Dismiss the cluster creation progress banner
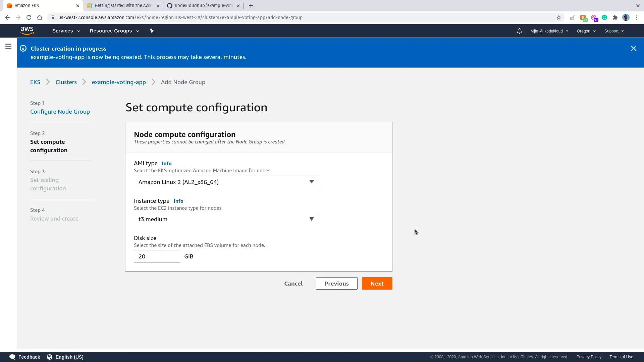The image size is (644, 362). [633, 48]
